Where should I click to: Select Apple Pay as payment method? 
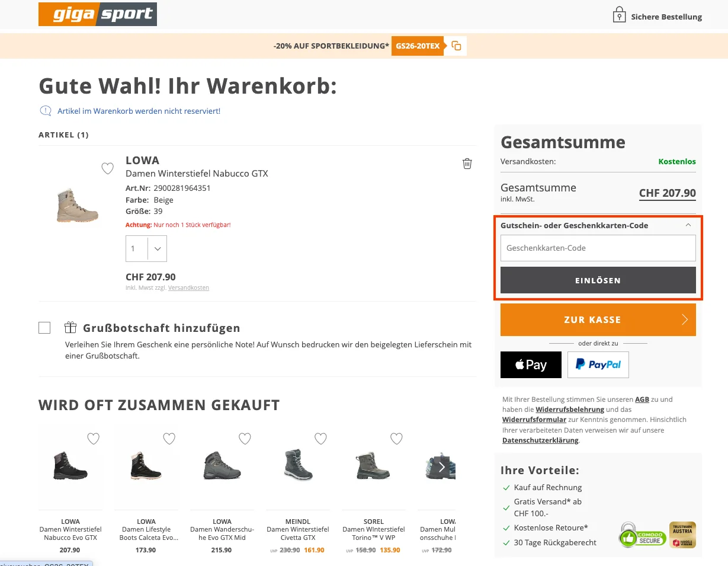530,364
